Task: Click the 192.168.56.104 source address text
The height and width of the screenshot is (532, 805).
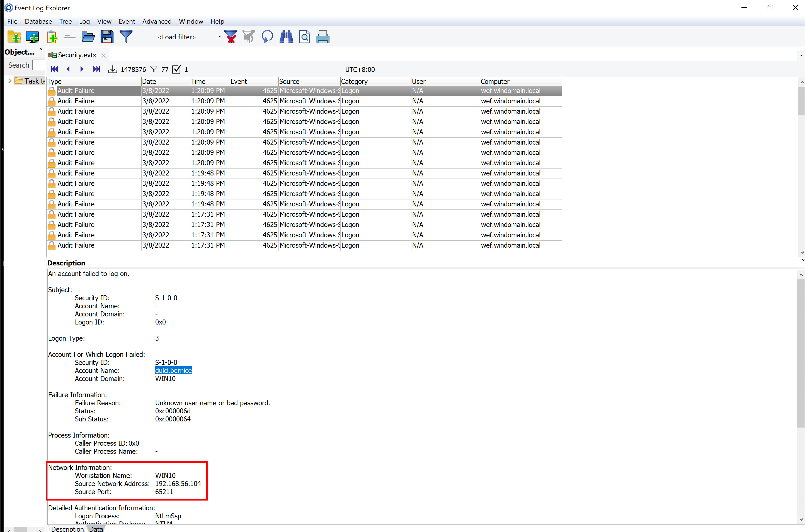Action: pos(178,484)
